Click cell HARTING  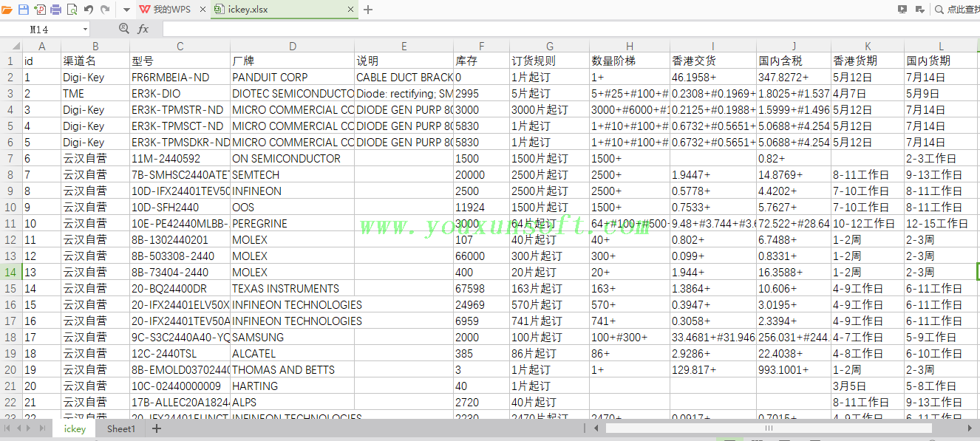293,386
